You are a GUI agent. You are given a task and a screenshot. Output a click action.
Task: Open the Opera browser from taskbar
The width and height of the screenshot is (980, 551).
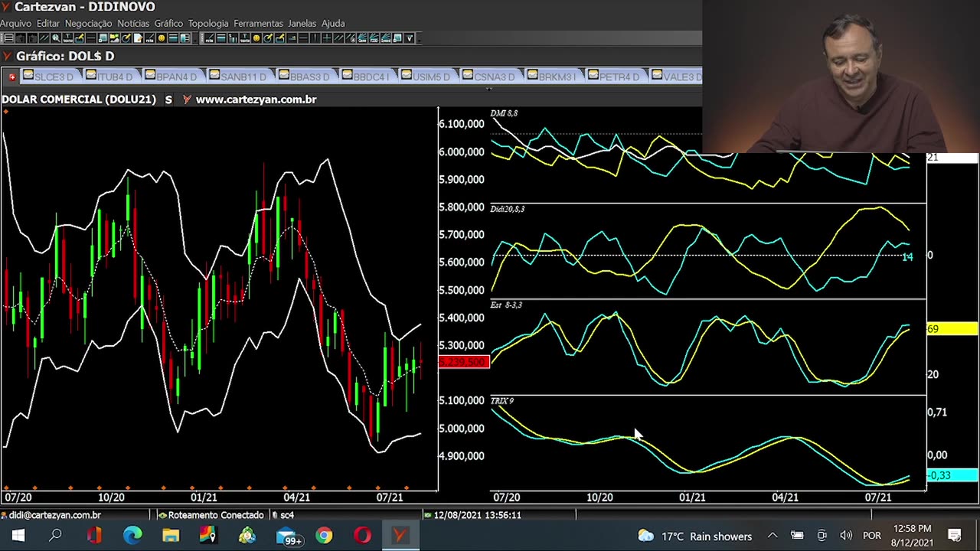click(x=362, y=536)
